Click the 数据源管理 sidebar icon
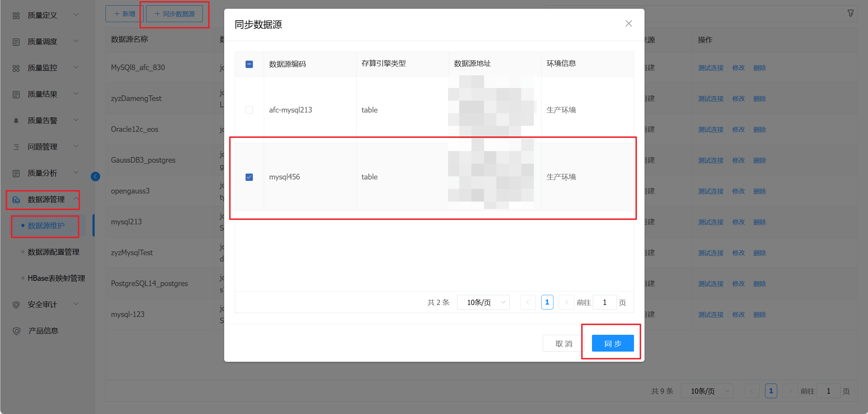Viewport: 868px width, 414px height. (16, 200)
